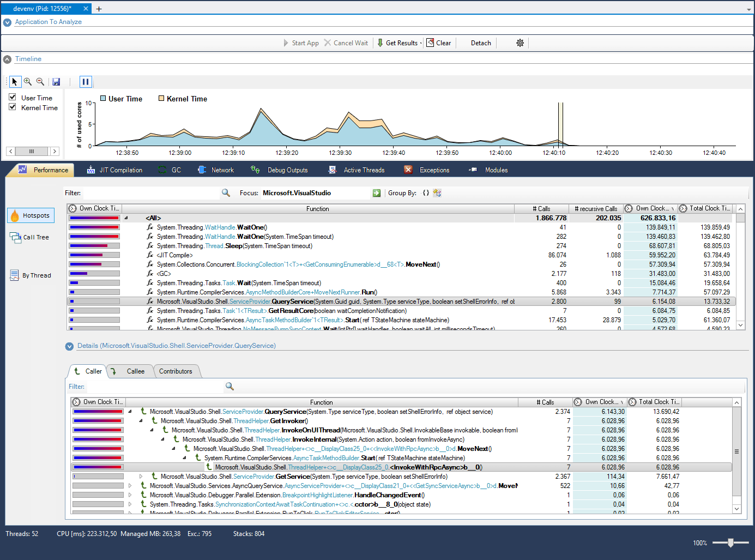Click the Detach button
The height and width of the screenshot is (560, 755).
[x=481, y=43]
